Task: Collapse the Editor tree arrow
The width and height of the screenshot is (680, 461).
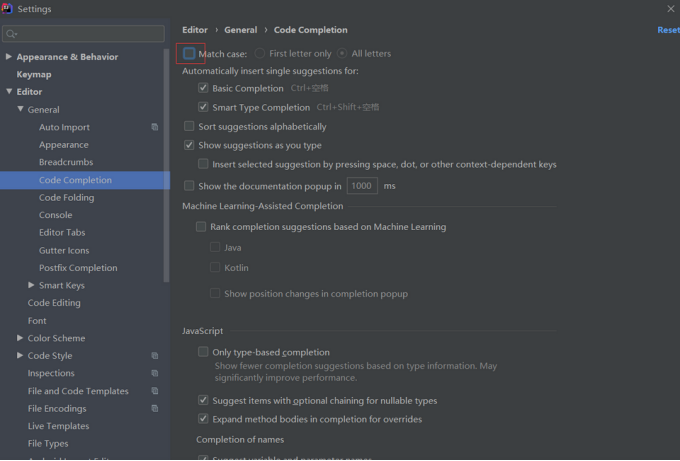Action: (9, 92)
